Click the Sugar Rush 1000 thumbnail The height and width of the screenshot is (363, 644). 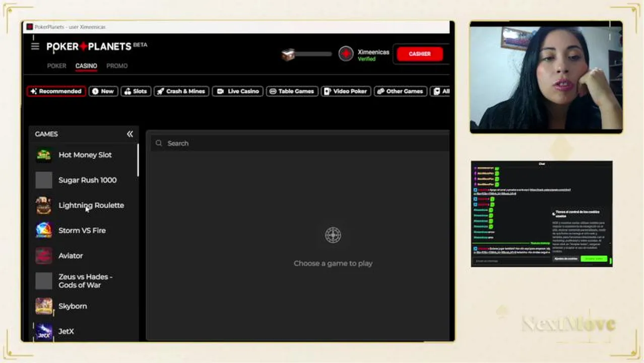point(44,180)
